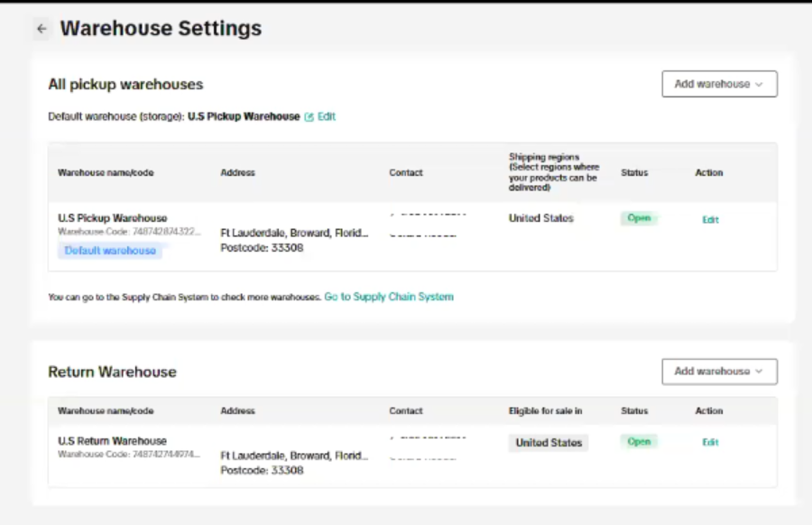This screenshot has width=812, height=525.
Task: Click the pickup warehouse Ft Lauderdale address
Action: [x=294, y=233]
